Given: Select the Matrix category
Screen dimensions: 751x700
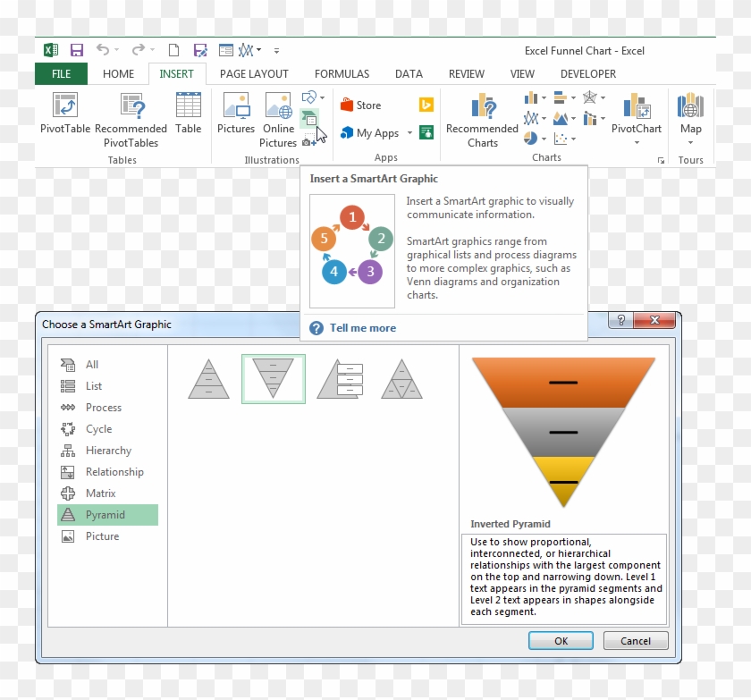Looking at the screenshot, I should click(108, 493).
